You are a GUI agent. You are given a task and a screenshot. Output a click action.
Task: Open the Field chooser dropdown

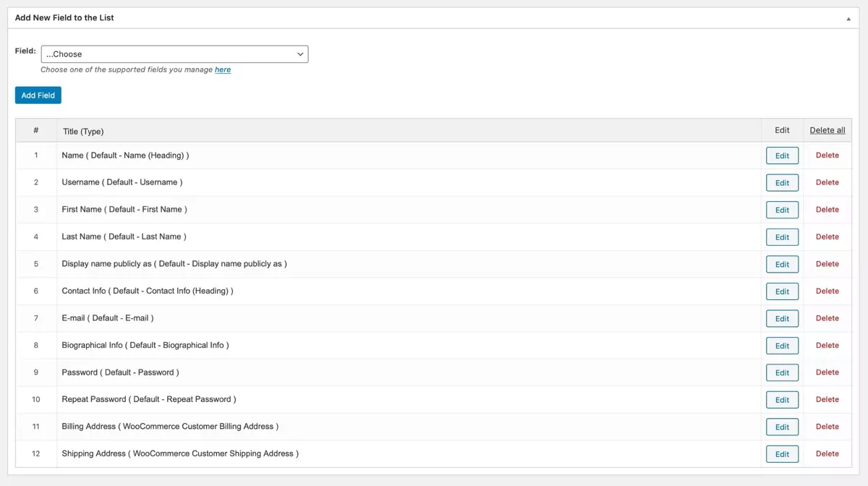pyautogui.click(x=174, y=54)
